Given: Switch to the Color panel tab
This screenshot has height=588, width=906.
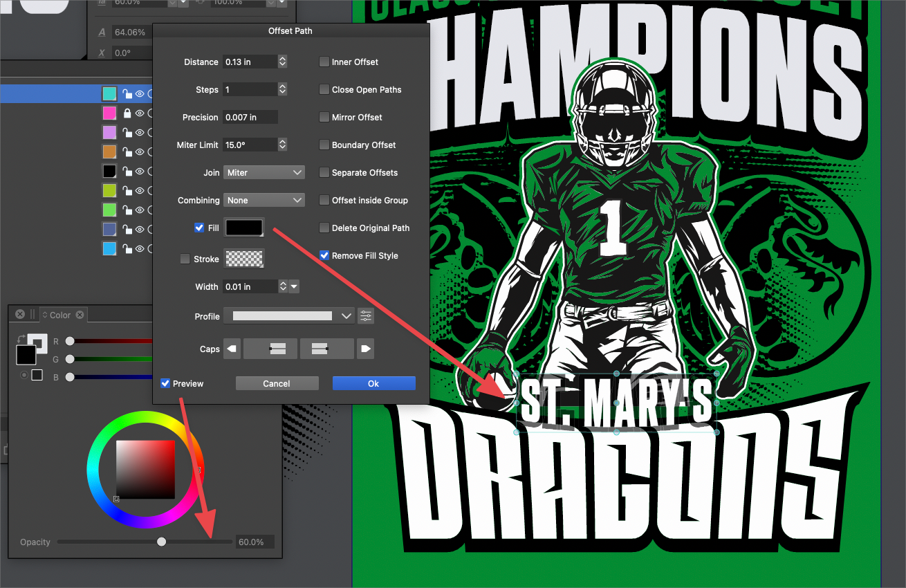Looking at the screenshot, I should click(59, 315).
